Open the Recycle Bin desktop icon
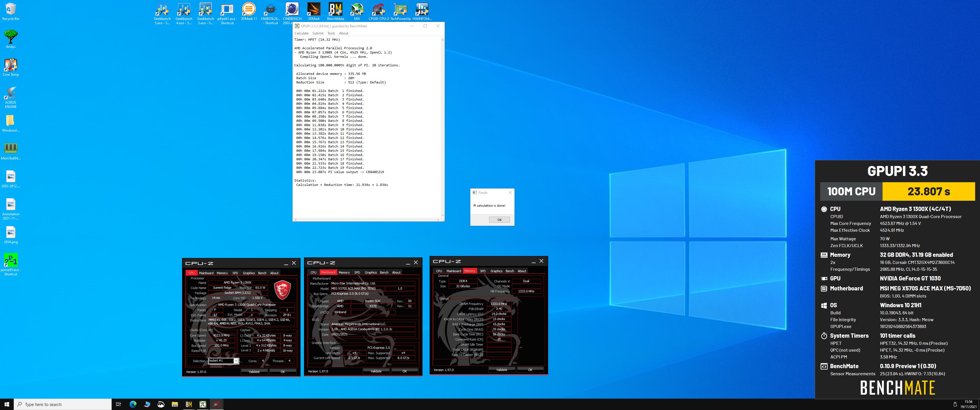Screen dimensions: 980x410 (11, 11)
